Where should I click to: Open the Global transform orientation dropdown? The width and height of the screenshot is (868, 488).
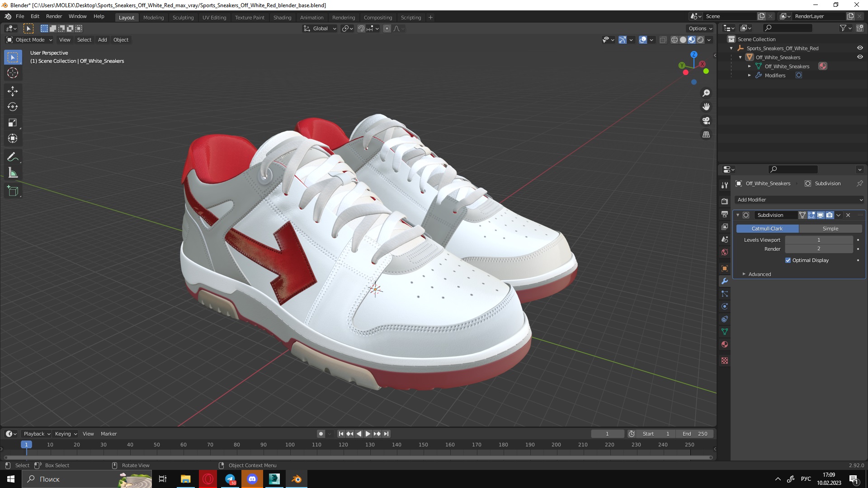[320, 28]
